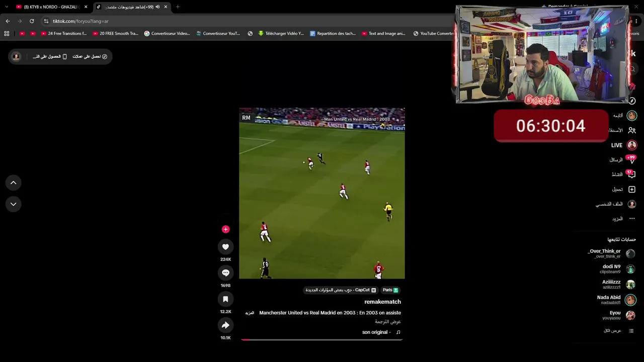Open the Convertisseur Video bookmark
Viewport: 644px width, 362px height.
pos(167,34)
